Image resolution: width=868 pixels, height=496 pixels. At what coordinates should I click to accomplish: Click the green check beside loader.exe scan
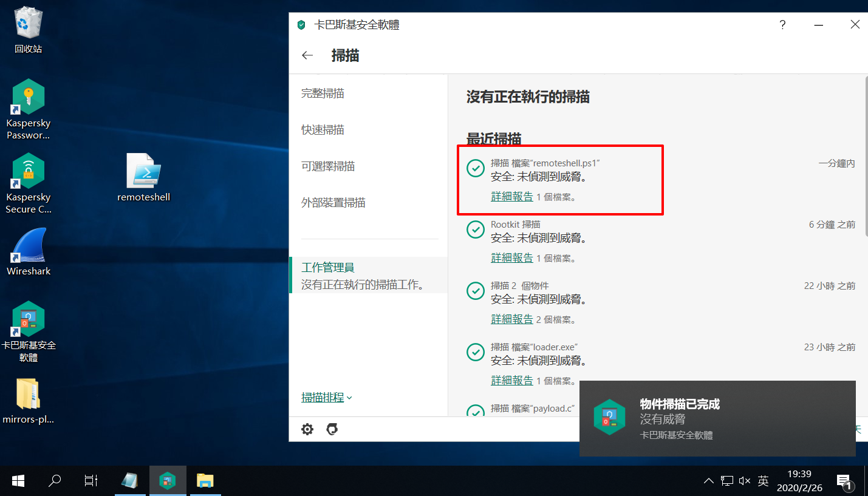pyautogui.click(x=476, y=352)
